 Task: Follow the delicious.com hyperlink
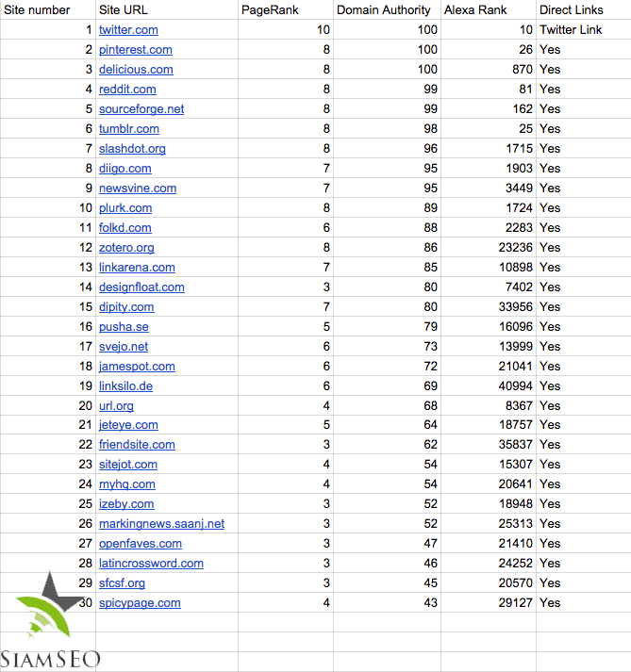coord(136,70)
